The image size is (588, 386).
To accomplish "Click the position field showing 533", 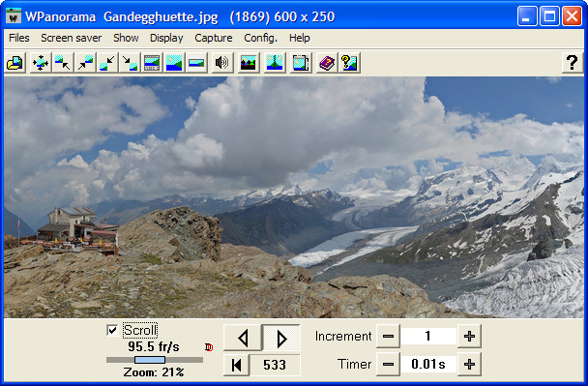I will 275,365.
